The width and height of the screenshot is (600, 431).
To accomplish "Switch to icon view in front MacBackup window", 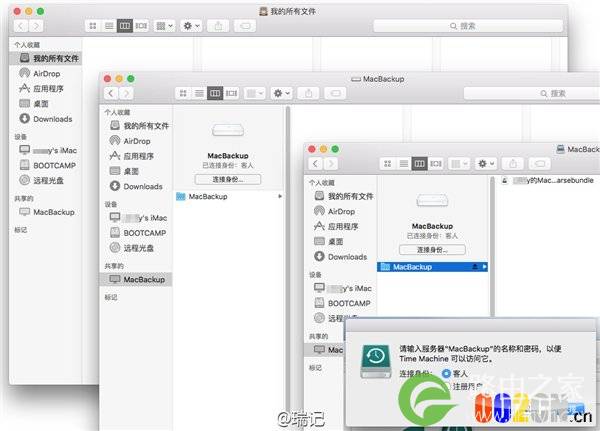I will 388,163.
